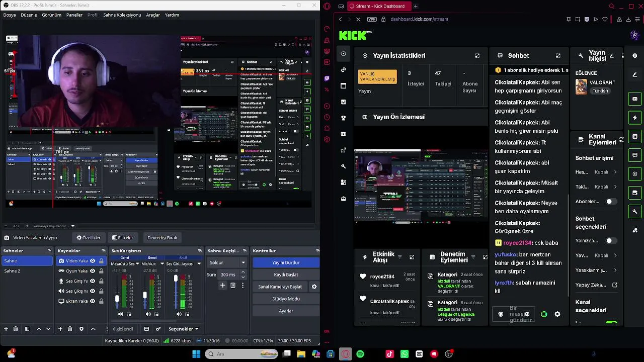
Task: Unlock the Video Yaka source
Action: (x=101, y=261)
